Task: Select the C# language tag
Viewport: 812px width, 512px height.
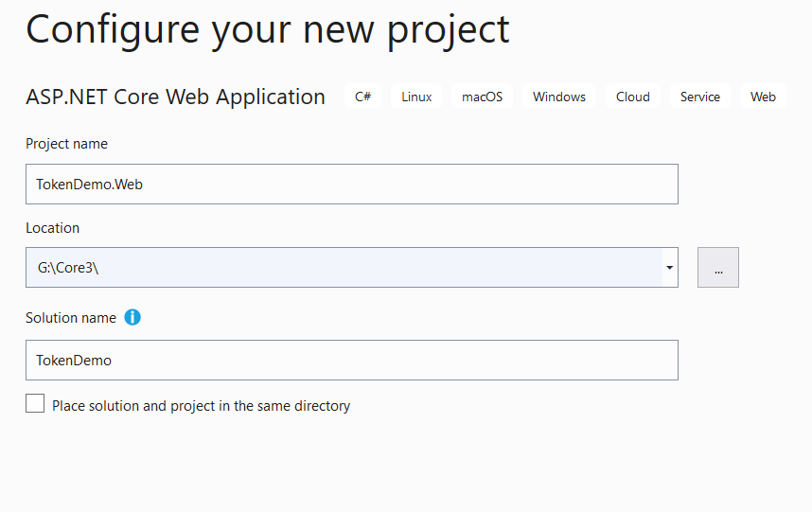Action: [363, 97]
